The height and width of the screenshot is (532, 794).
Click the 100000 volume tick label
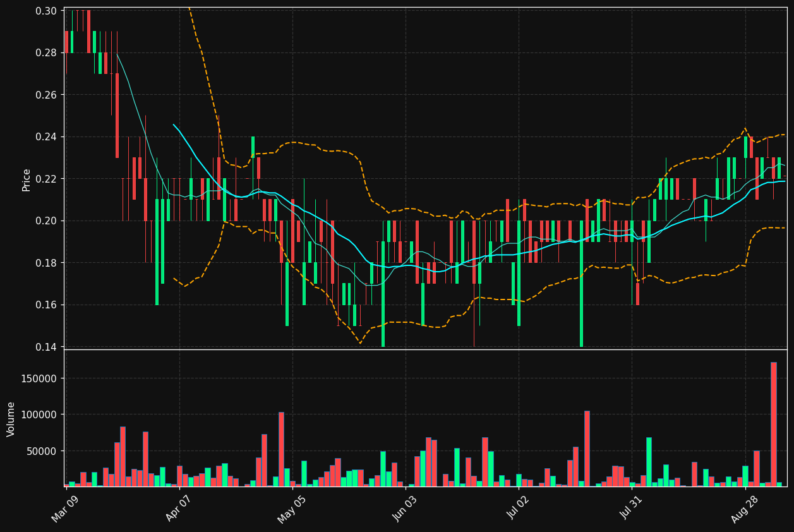tap(40, 414)
